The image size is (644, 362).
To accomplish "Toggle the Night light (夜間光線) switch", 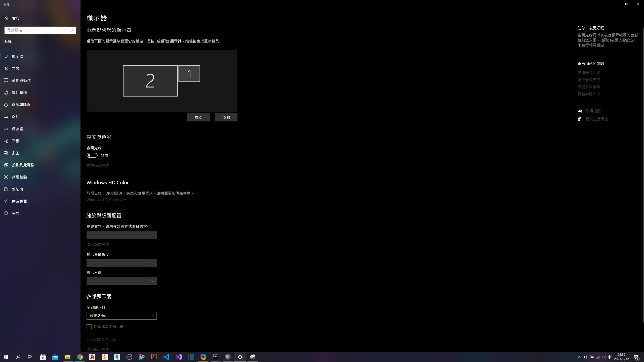I will (x=92, y=155).
